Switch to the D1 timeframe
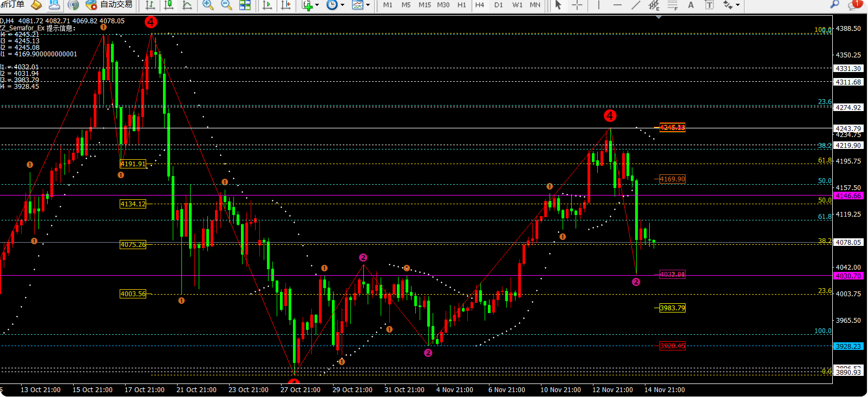This screenshot has height=397, width=868. [499, 5]
